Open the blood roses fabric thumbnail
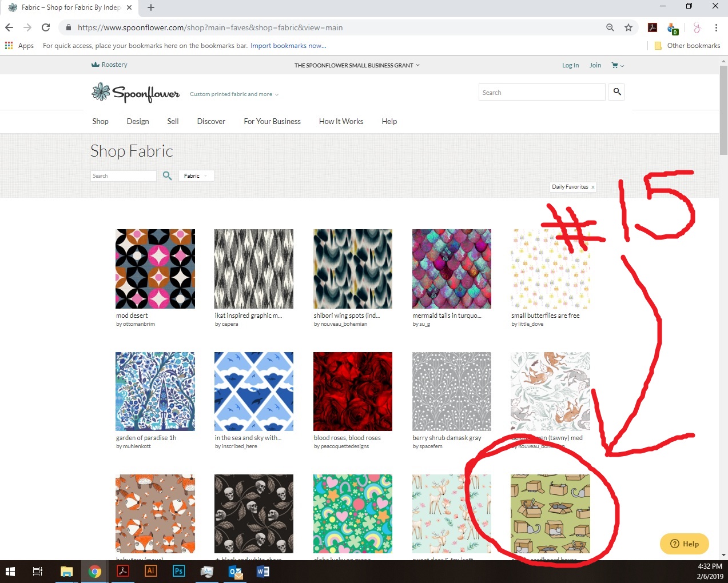Image resolution: width=728 pixels, height=583 pixels. pos(353,392)
